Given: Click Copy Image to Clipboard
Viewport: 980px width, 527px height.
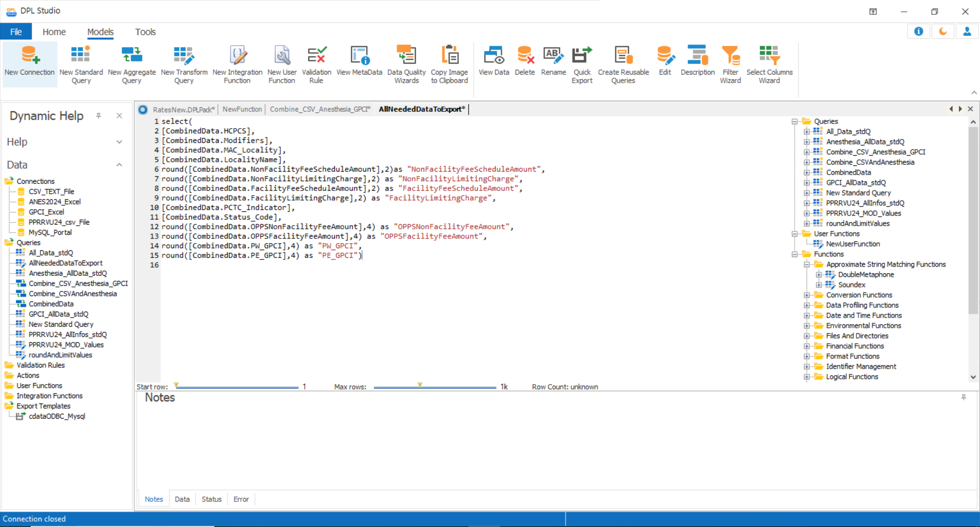Looking at the screenshot, I should click(x=449, y=55).
